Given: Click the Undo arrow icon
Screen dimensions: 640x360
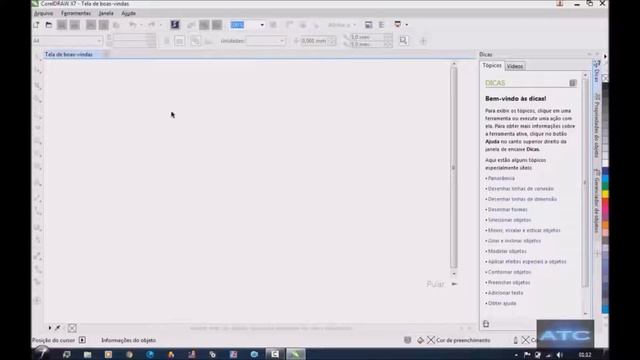Looking at the screenshot, I should point(133,25).
